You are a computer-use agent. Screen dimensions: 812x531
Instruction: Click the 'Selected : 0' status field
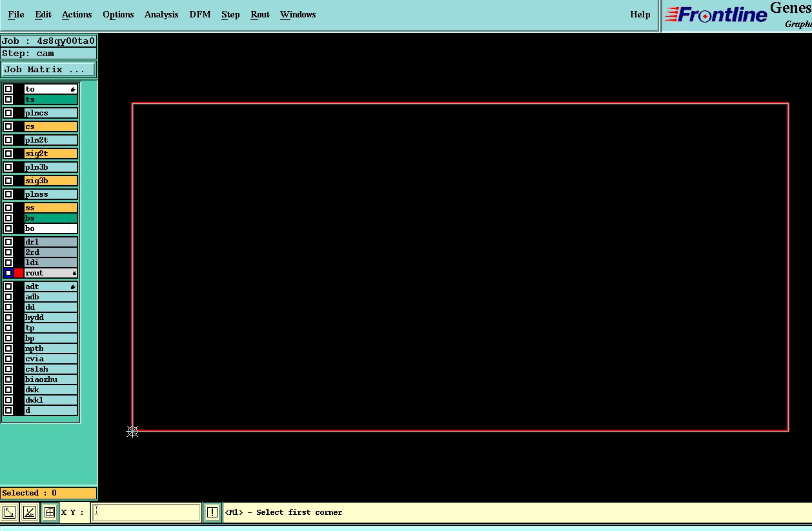click(x=48, y=493)
